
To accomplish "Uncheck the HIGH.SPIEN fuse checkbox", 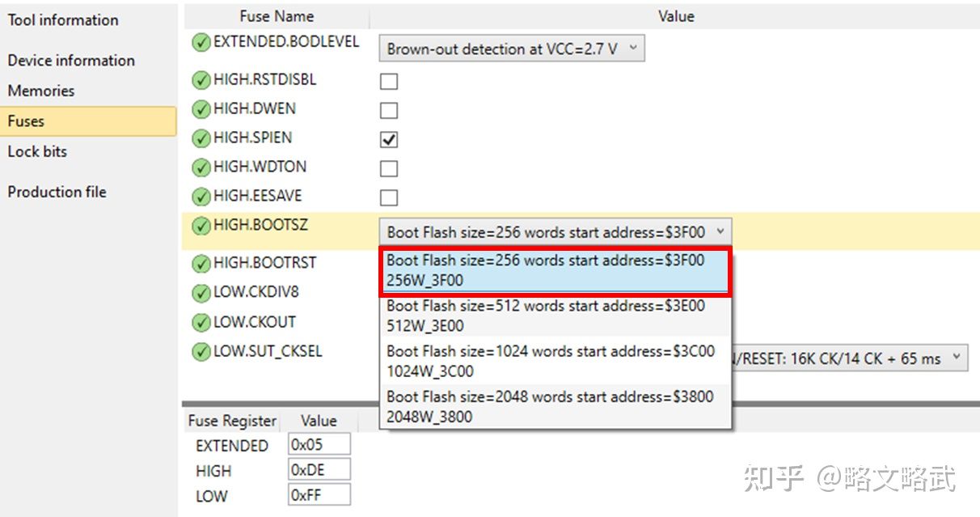I will point(389,139).
